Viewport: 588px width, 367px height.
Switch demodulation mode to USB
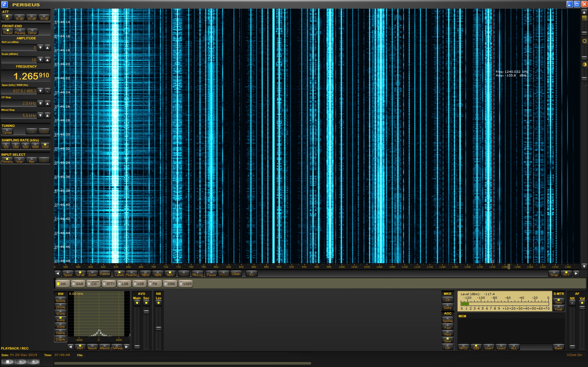pyautogui.click(x=139, y=284)
